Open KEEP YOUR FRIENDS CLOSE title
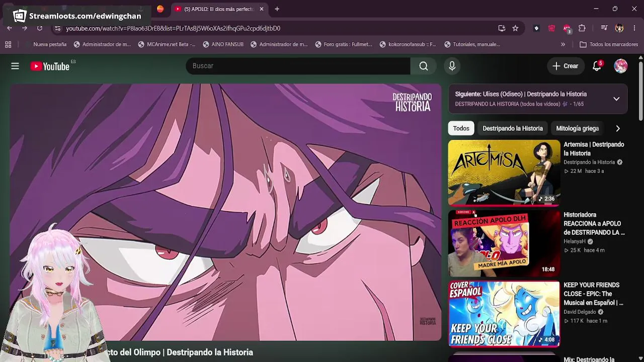Screen dimensions: 644x362 pyautogui.click(x=594, y=294)
